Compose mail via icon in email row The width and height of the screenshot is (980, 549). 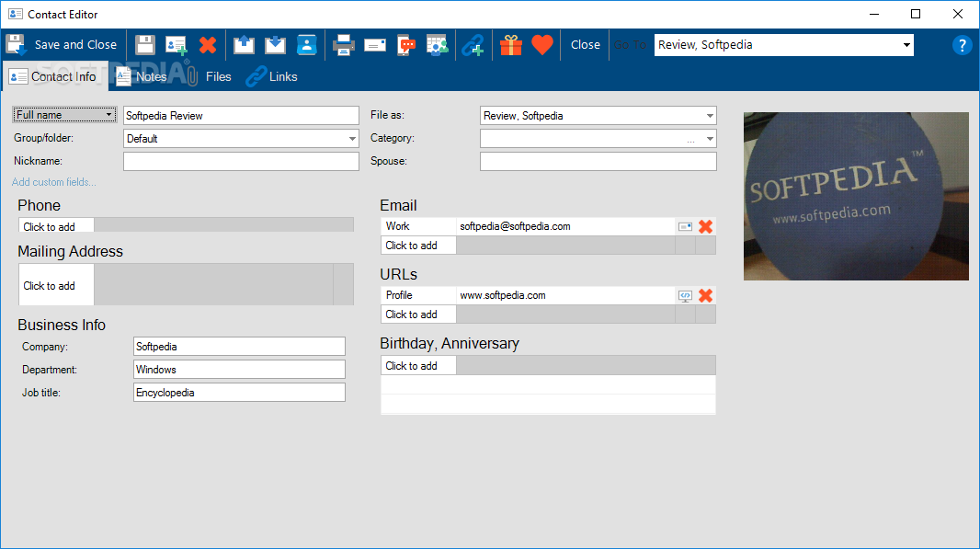686,226
